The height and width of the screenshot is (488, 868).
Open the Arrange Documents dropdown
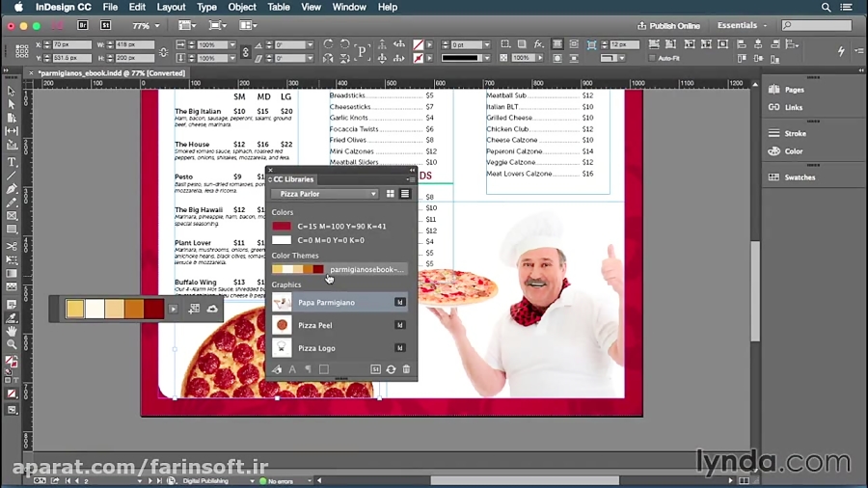coord(248,25)
